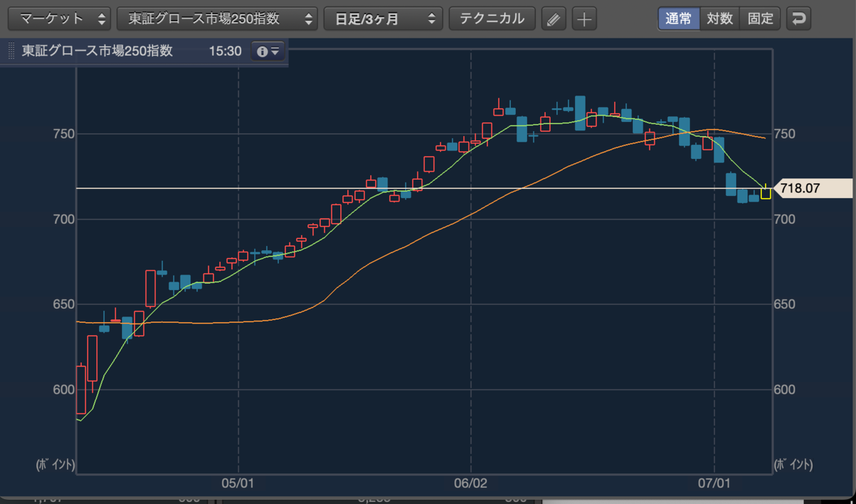Click the right axis 600 label

(x=786, y=390)
